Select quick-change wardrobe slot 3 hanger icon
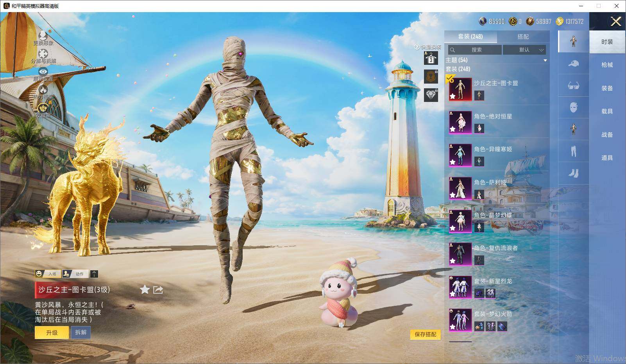 click(431, 58)
